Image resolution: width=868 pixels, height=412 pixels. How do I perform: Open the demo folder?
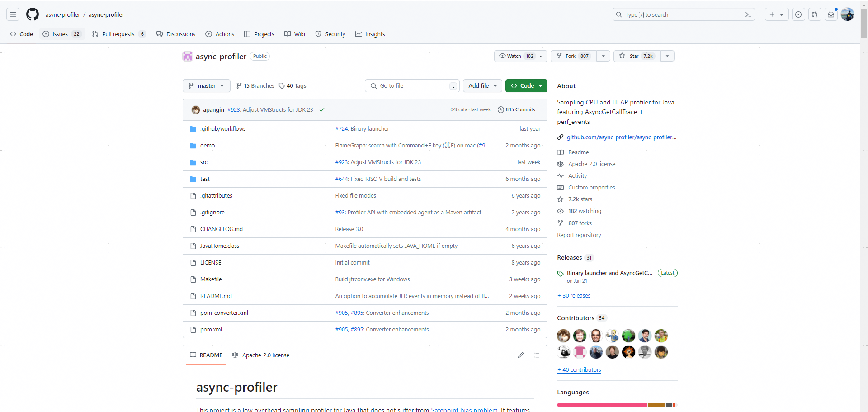coord(208,146)
